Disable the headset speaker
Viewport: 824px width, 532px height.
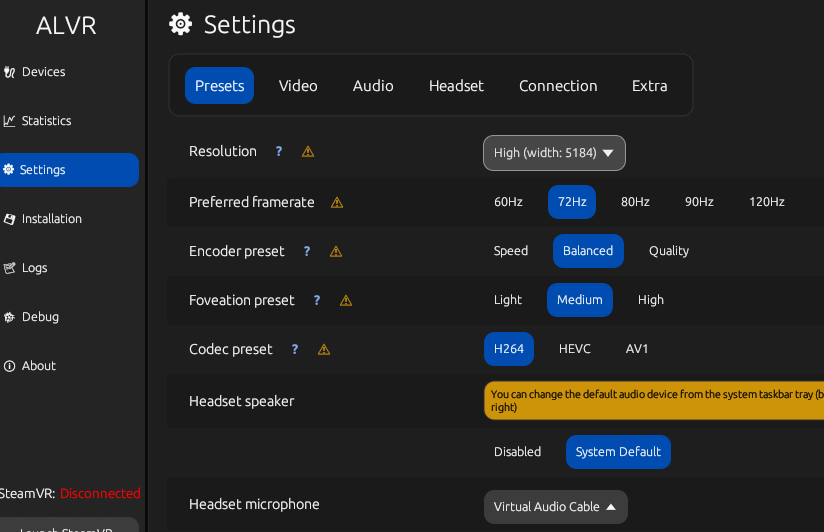point(517,452)
